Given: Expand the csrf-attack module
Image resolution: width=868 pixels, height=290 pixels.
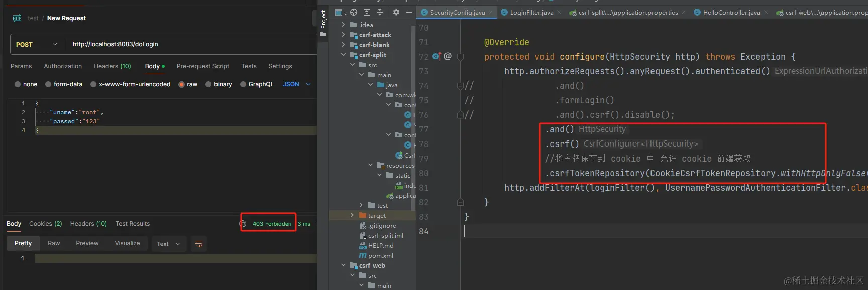Looking at the screenshot, I should [x=343, y=35].
